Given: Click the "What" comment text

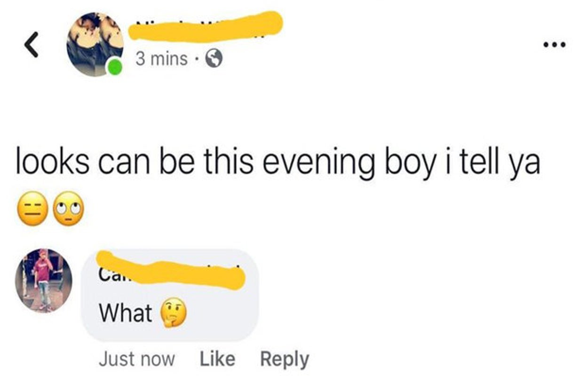Looking at the screenshot, I should [125, 313].
